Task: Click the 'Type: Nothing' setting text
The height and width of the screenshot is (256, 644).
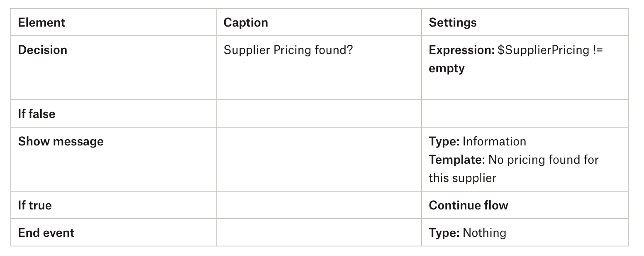Action: tap(467, 233)
